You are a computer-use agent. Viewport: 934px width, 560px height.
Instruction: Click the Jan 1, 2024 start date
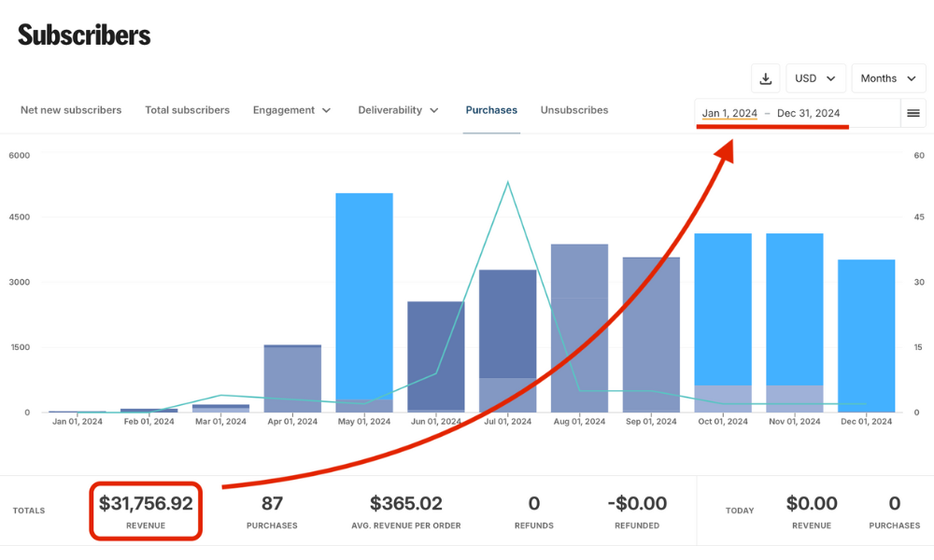729,113
